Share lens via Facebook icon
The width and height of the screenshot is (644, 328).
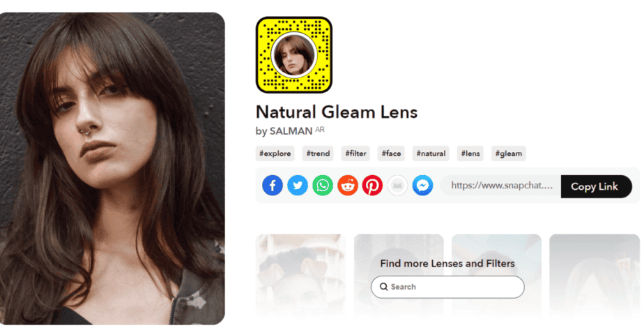273,186
